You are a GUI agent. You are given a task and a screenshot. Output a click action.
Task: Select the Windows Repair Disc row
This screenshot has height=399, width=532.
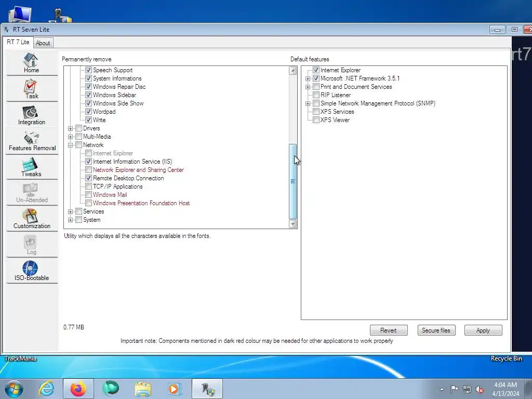click(x=119, y=87)
